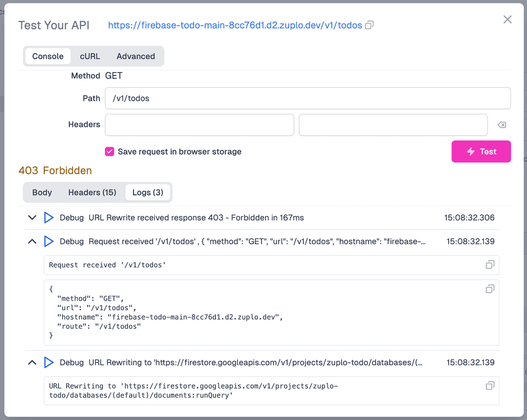Click the play icon beside URL Rewrite 403 log
Image resolution: width=527 pixels, height=420 pixels.
click(x=49, y=217)
